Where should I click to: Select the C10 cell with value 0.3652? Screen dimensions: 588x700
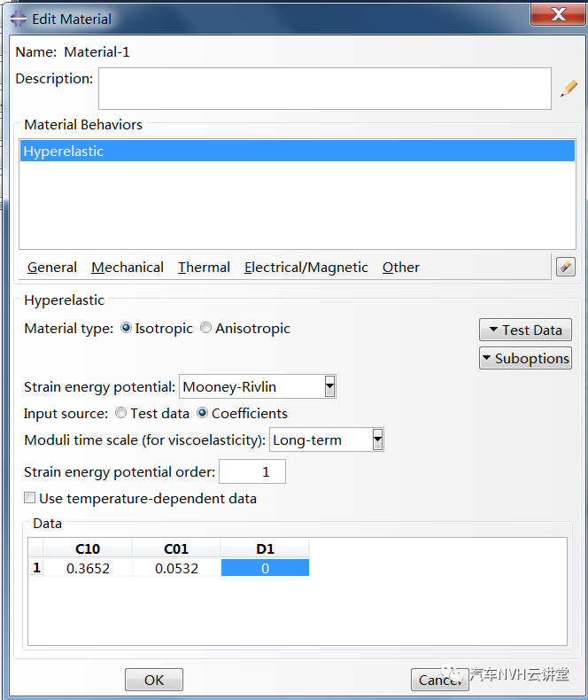(x=88, y=568)
